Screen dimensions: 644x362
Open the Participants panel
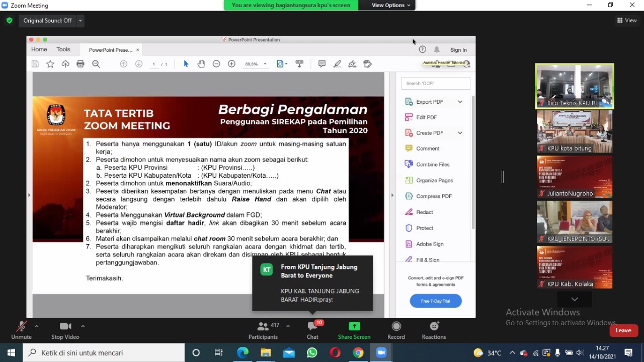[263, 330]
